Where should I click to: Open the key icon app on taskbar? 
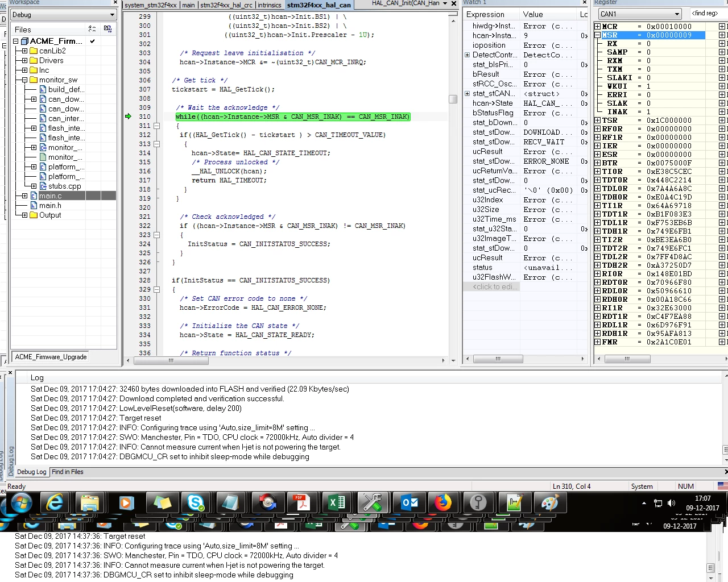(478, 503)
